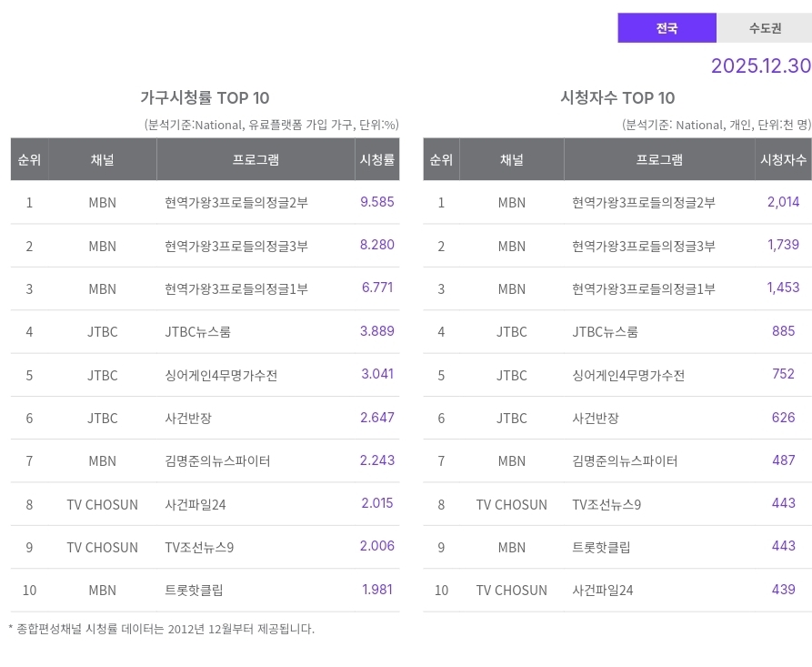Image resolution: width=812 pixels, height=667 pixels.
Task: Select the 2,014 viewer count value
Action: tap(783, 202)
